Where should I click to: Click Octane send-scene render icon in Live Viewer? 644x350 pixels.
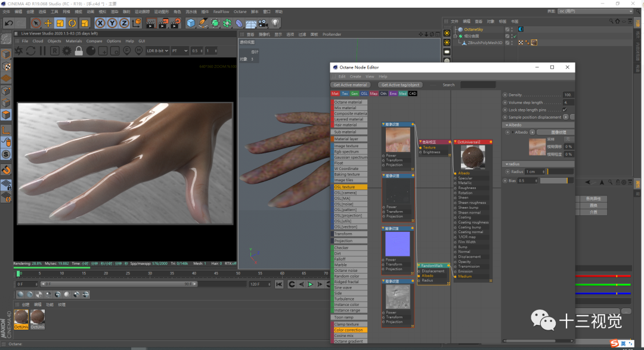tap(19, 51)
